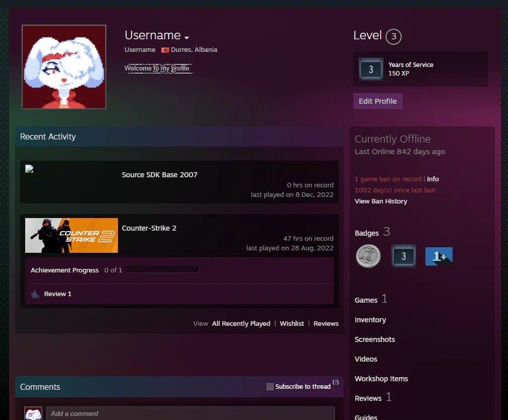Open the Counter-Strike 2 title link
This screenshot has width=508, height=420.
(149, 228)
